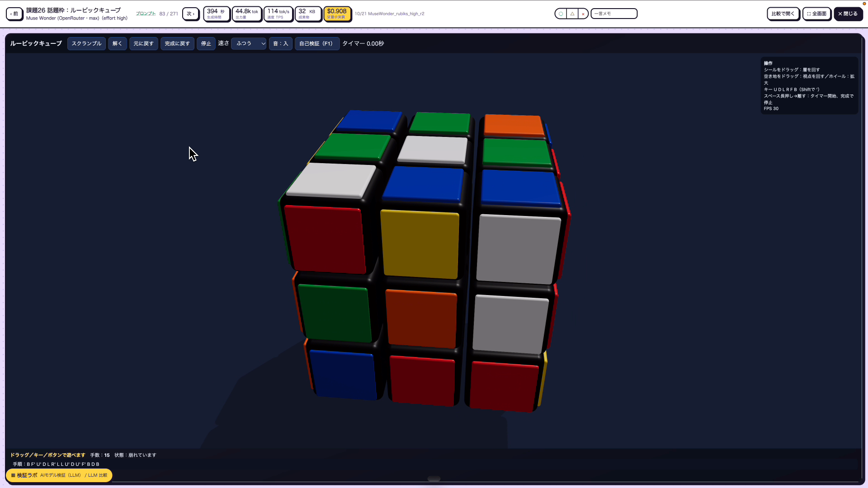Click the 一言メモ memo input field
Viewport: 868px width, 488px height.
(614, 14)
